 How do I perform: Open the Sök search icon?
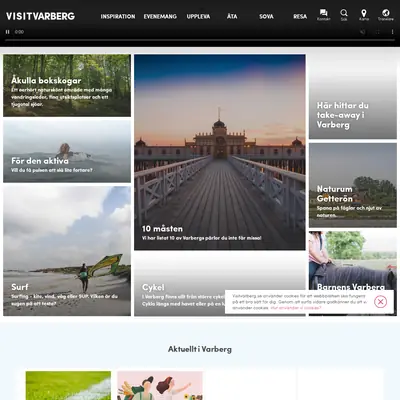(344, 15)
